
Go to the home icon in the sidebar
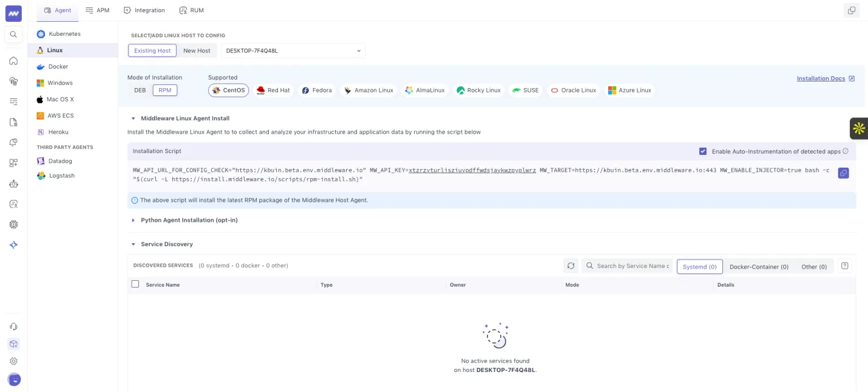click(x=13, y=61)
